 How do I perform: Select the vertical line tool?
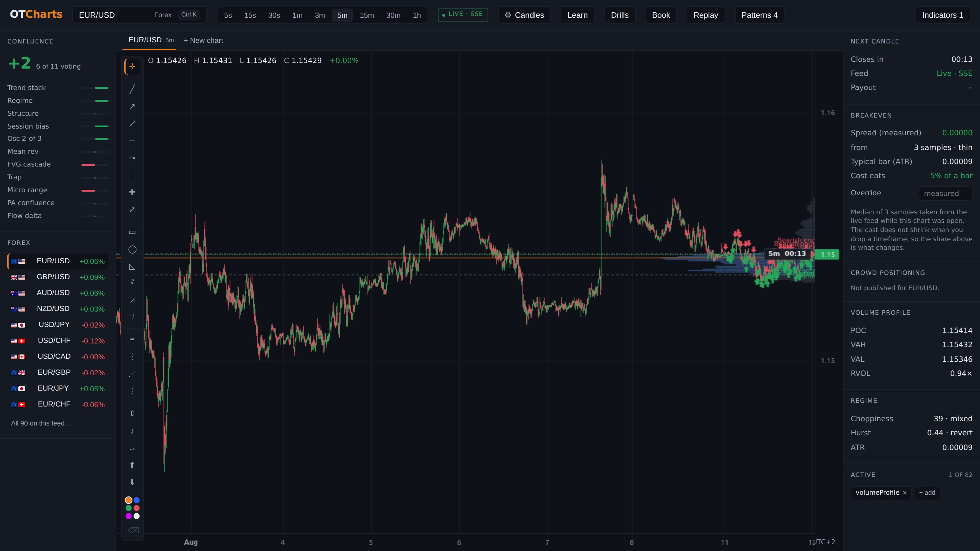(x=132, y=175)
